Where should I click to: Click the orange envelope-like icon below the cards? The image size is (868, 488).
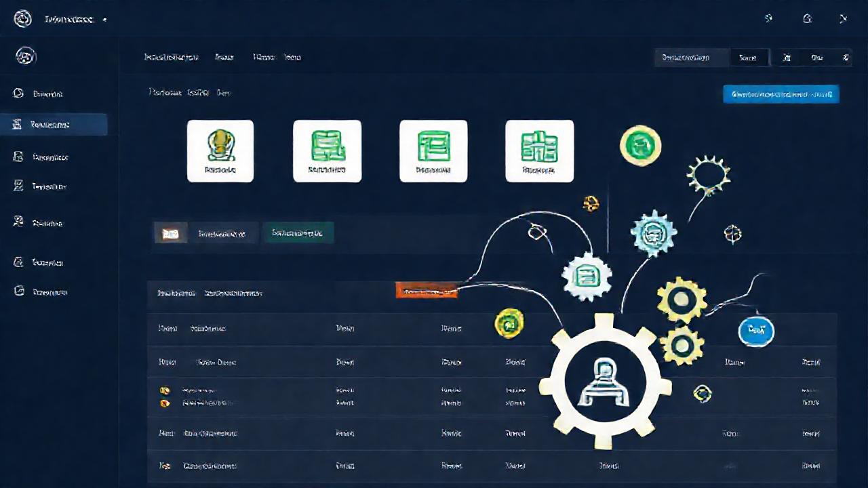[170, 234]
